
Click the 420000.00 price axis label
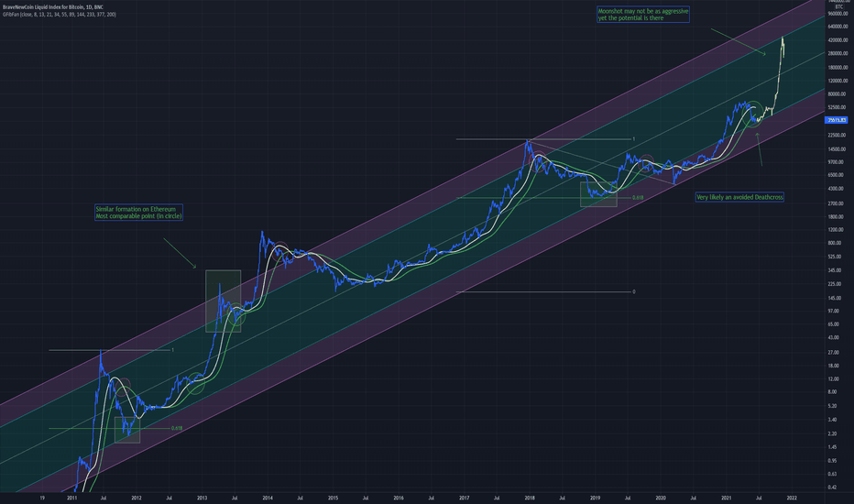point(838,39)
